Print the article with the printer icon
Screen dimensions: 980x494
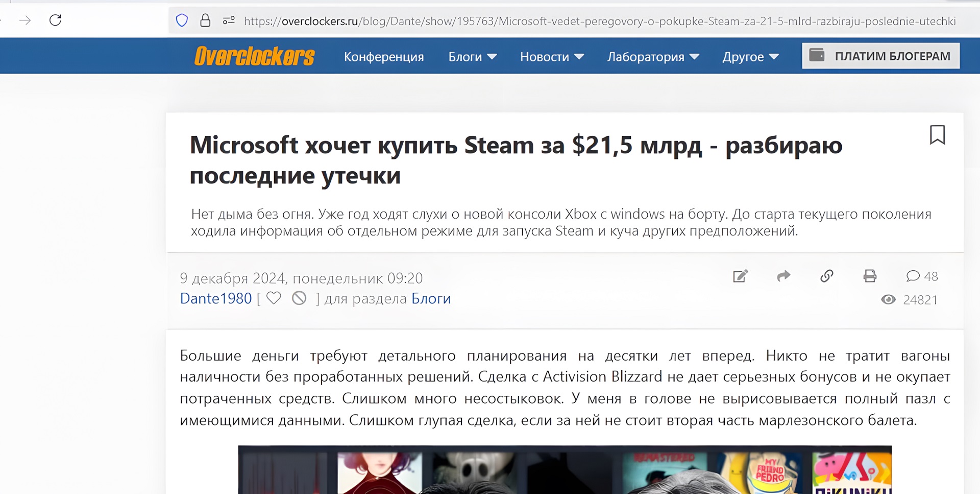(870, 276)
